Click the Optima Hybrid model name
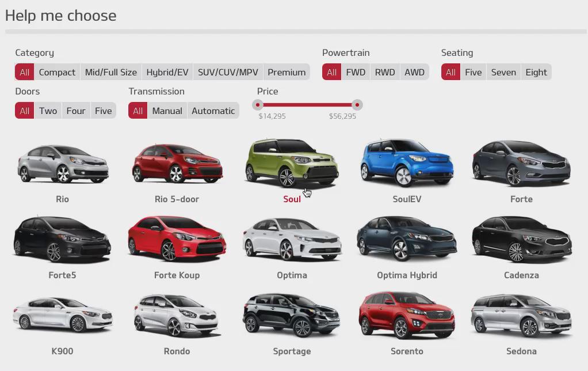Viewport: 588px width, 371px height. [x=407, y=275]
